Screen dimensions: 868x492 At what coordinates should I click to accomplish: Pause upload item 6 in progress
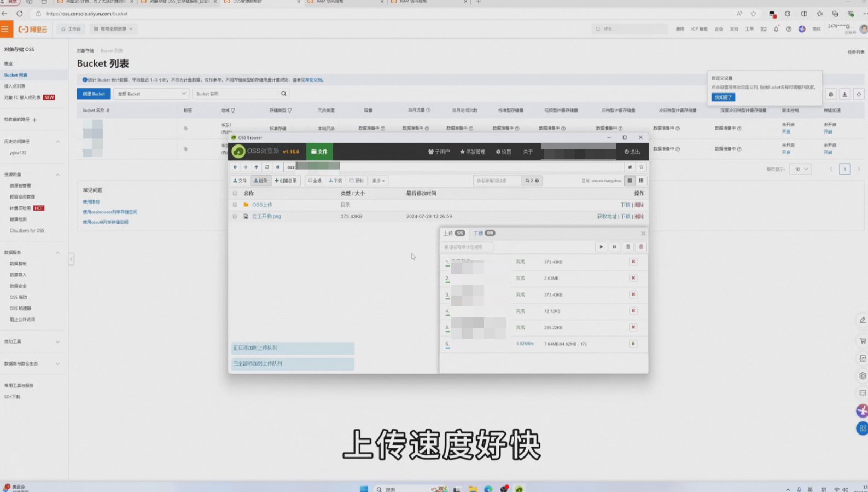pyautogui.click(x=633, y=344)
